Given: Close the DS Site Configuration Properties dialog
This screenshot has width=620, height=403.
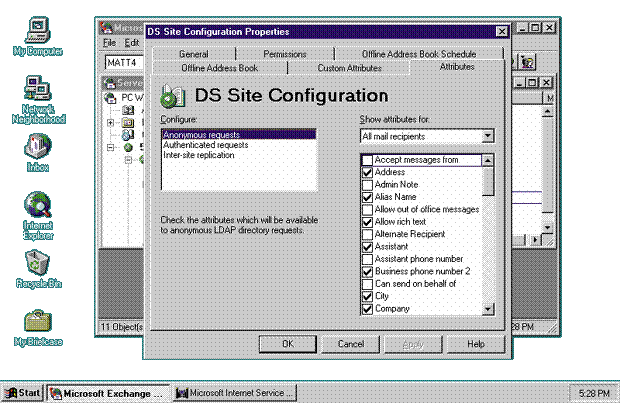Looking at the screenshot, I should point(501,31).
